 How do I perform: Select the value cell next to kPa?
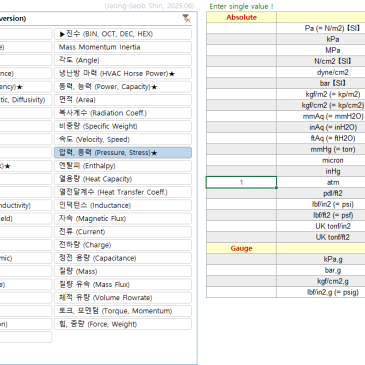[241, 39]
